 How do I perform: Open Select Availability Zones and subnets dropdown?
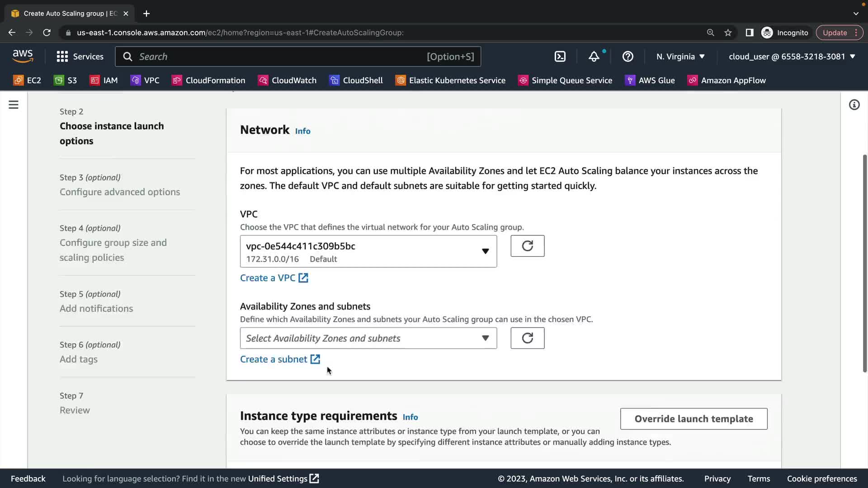[368, 338]
